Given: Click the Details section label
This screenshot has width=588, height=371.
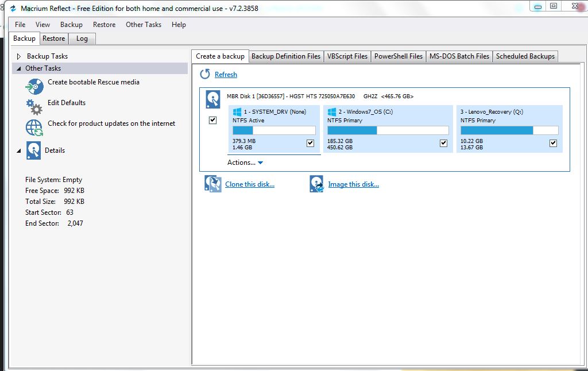Looking at the screenshot, I should point(55,150).
